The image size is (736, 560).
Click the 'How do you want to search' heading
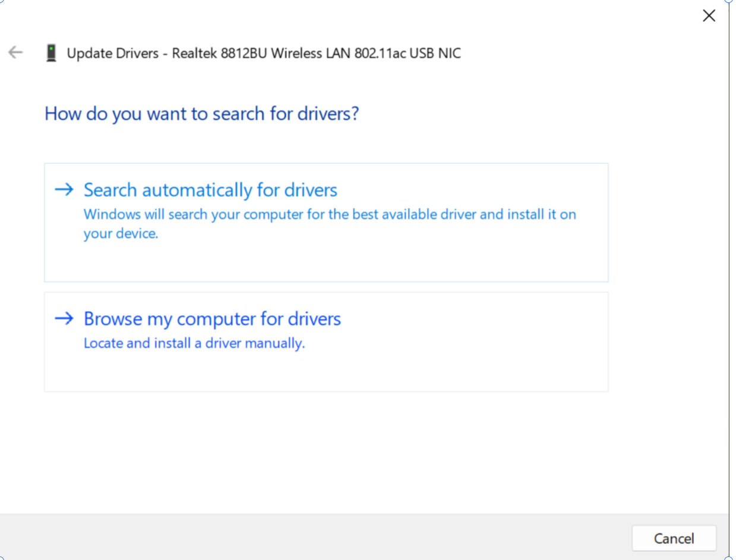tap(201, 113)
